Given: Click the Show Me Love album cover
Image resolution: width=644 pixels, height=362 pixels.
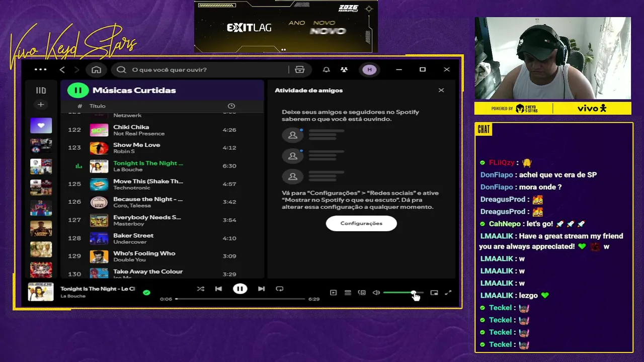Looking at the screenshot, I should [99, 148].
